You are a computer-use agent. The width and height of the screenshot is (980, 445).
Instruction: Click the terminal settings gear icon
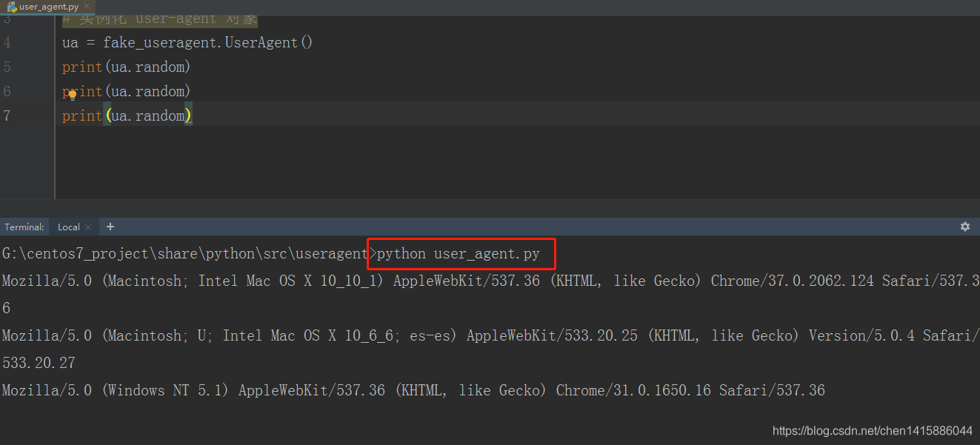pos(964,227)
